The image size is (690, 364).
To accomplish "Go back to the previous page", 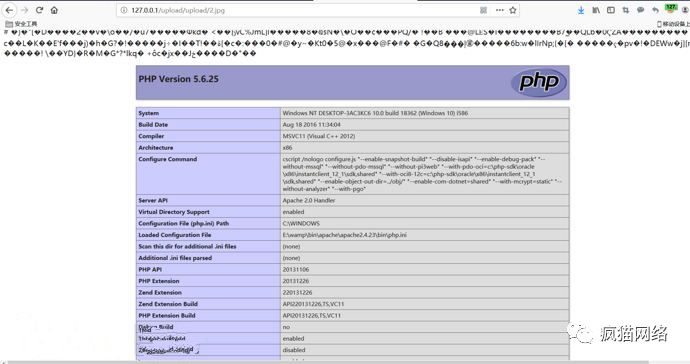I will click(x=9, y=10).
